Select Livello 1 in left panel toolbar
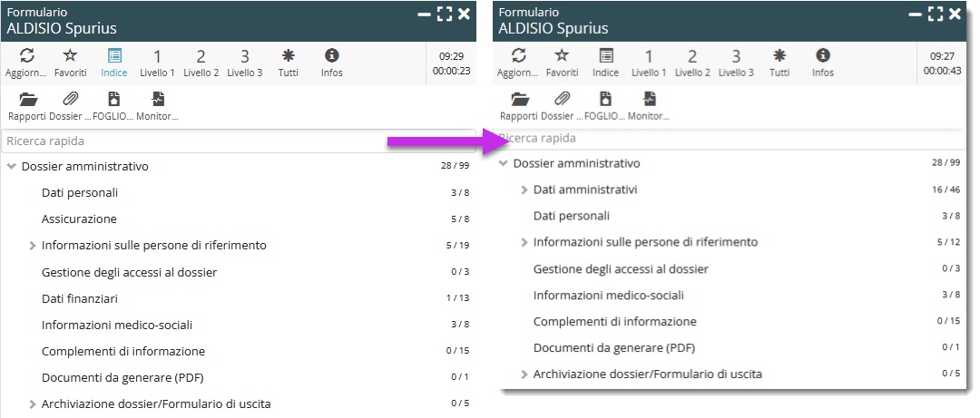This screenshot has width=980, height=418. (157, 56)
